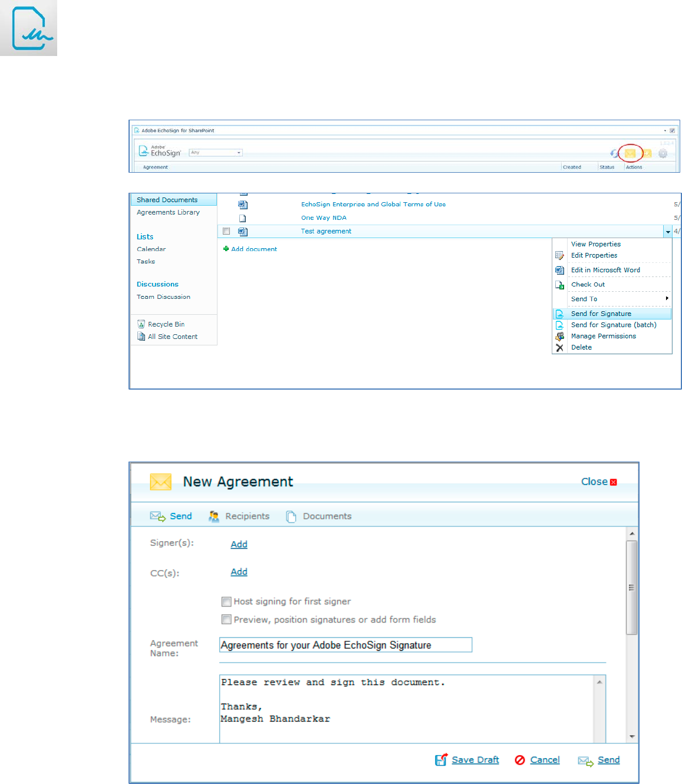Open Shared Documents in sidebar
Screen dimensions: 682x784
167,200
